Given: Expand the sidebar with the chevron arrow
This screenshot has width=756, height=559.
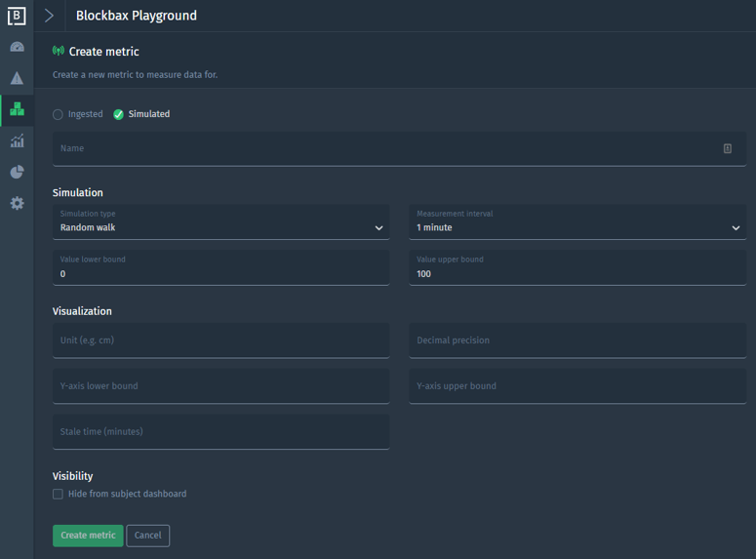Looking at the screenshot, I should [x=49, y=16].
